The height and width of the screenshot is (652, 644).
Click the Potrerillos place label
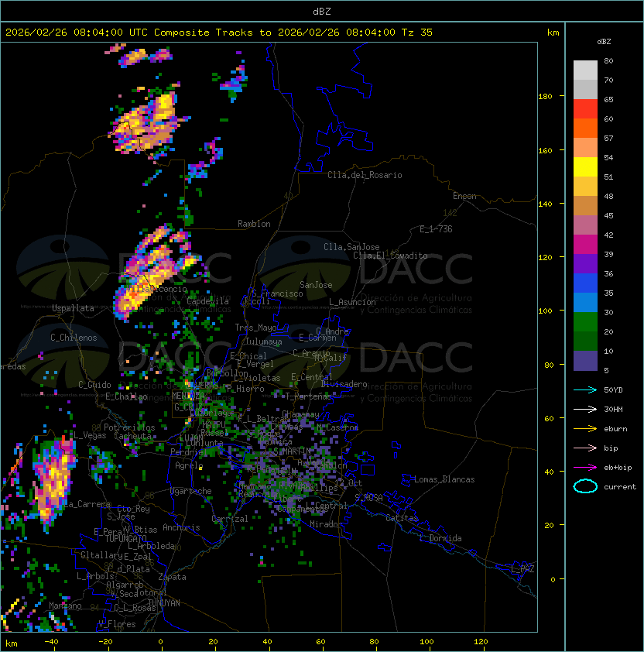coord(129,427)
